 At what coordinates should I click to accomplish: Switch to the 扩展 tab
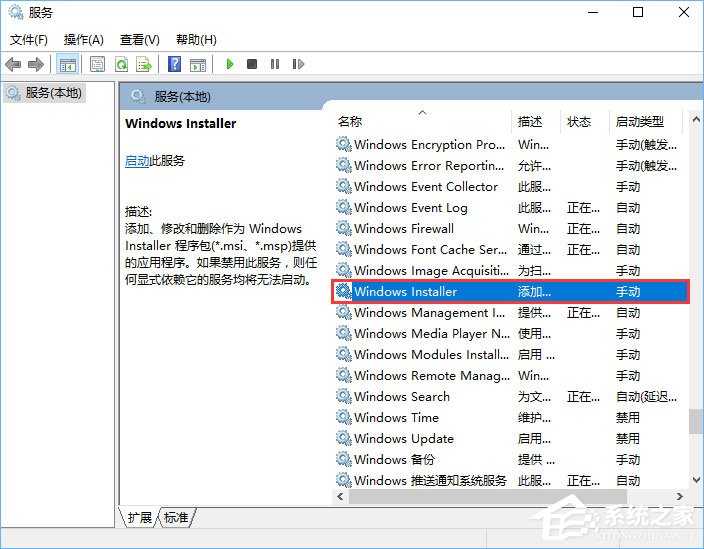140,518
